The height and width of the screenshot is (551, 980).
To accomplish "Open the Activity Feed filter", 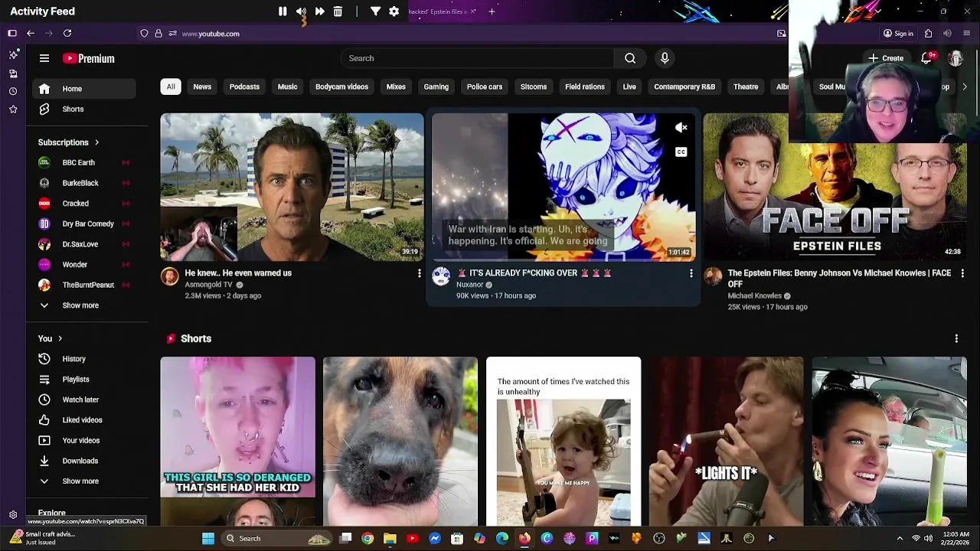I will coord(375,11).
